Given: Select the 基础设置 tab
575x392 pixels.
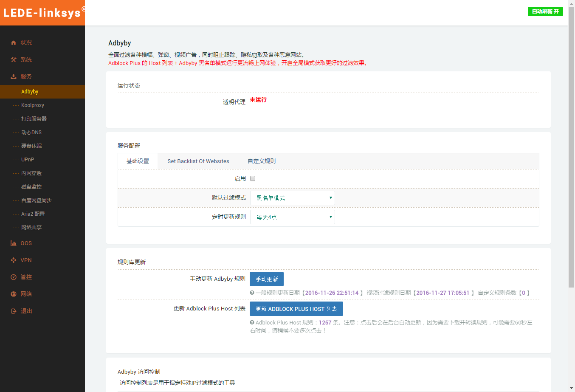Looking at the screenshot, I should [138, 161].
